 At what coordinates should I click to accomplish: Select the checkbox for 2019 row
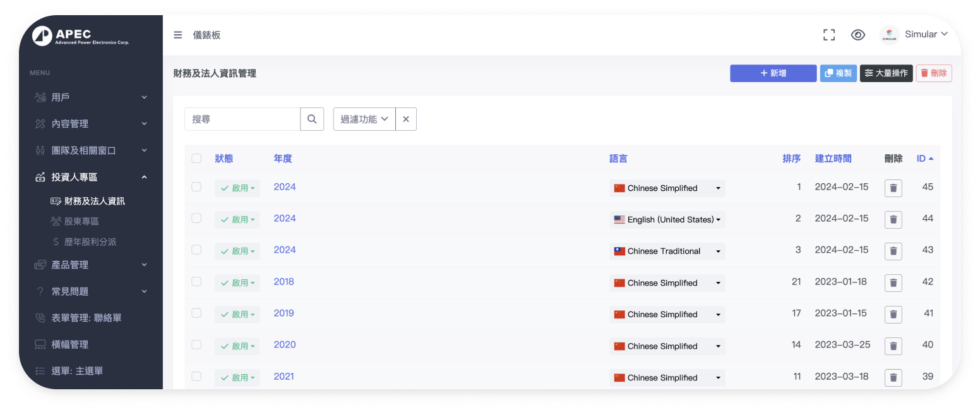(196, 313)
